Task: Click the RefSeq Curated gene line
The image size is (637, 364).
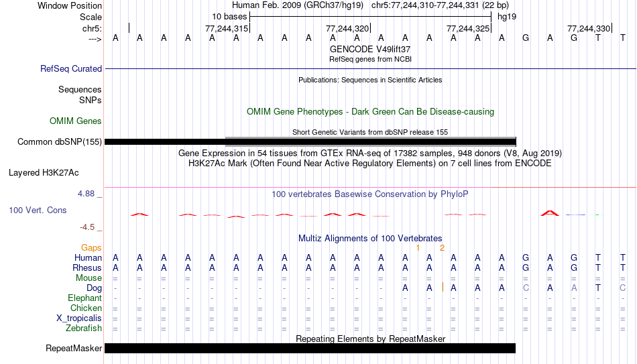Action: tap(370, 68)
